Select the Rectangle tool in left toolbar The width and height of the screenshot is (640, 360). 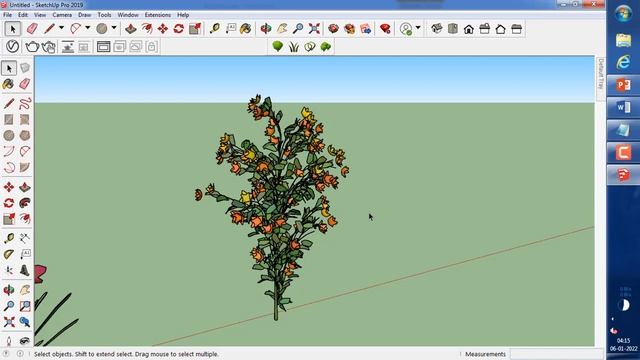pyautogui.click(x=9, y=119)
